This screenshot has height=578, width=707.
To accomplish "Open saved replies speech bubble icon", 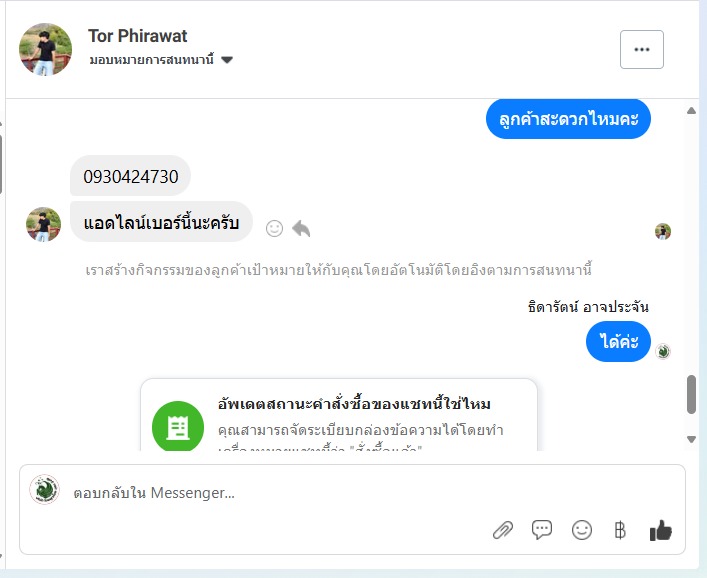I will [542, 531].
